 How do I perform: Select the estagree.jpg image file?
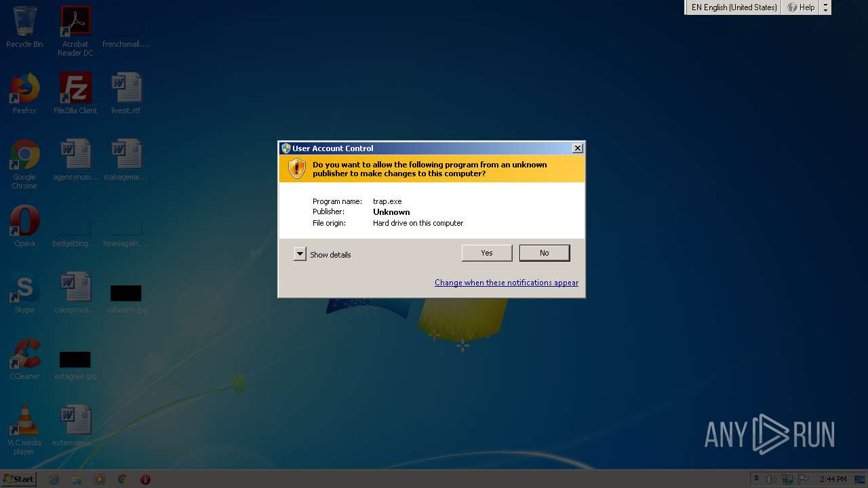click(75, 365)
